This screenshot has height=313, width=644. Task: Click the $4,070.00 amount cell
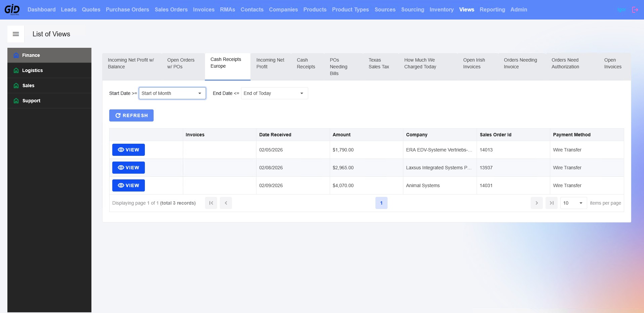point(366,185)
